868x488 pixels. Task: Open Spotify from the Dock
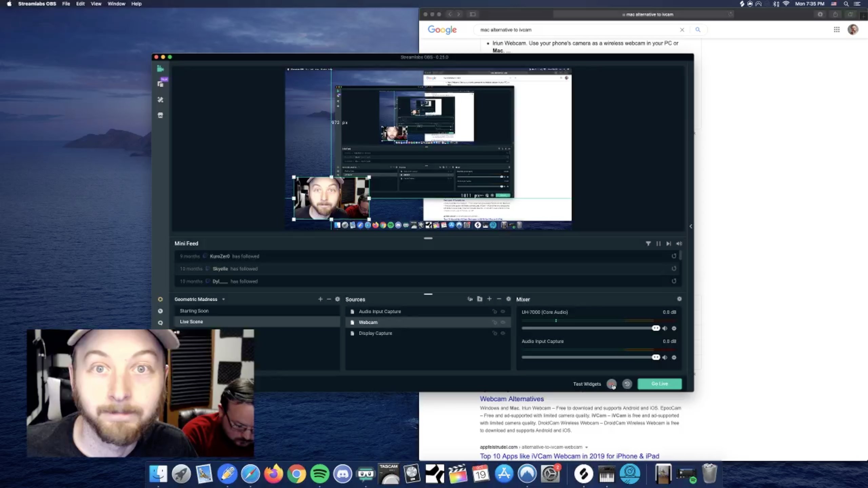pos(319,474)
